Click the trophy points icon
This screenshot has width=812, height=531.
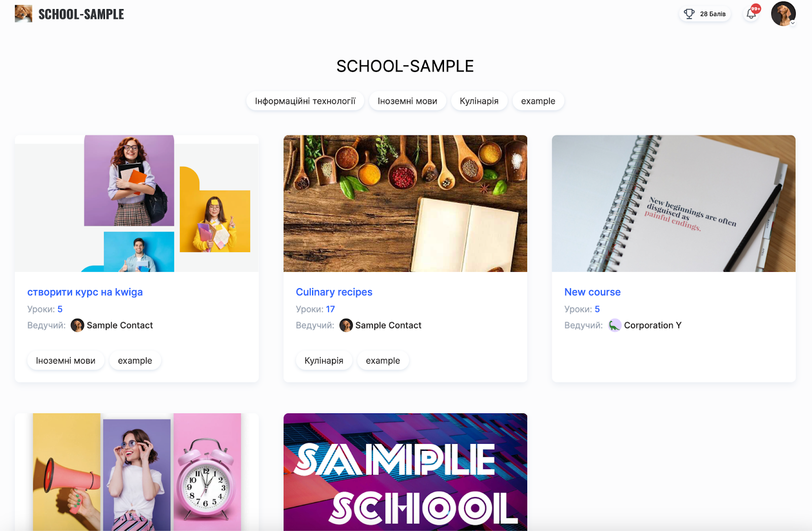(689, 14)
